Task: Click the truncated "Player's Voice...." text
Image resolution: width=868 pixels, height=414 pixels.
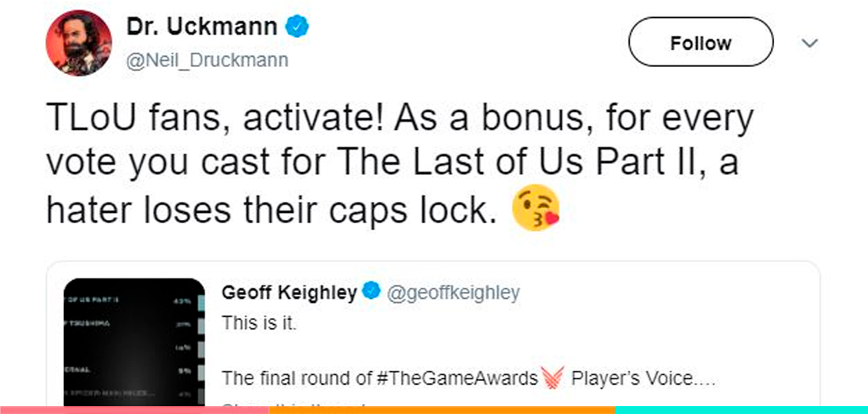Action: point(642,379)
